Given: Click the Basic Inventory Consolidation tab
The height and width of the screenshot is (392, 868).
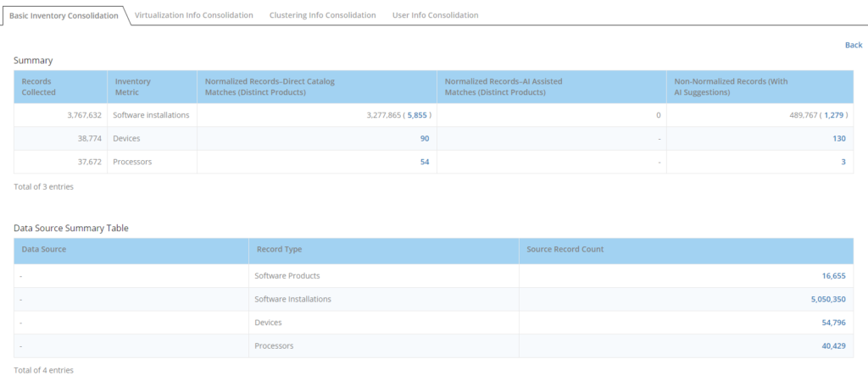Looking at the screenshot, I should click(64, 15).
